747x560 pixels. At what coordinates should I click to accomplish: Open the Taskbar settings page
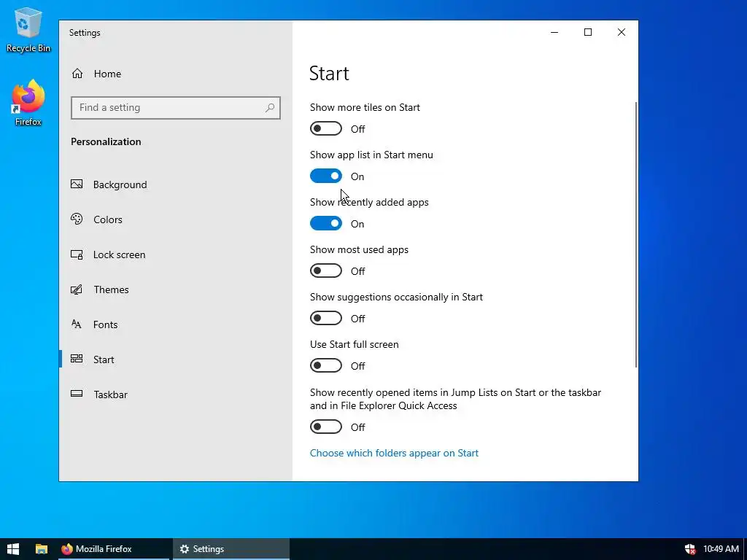pyautogui.click(x=175, y=394)
